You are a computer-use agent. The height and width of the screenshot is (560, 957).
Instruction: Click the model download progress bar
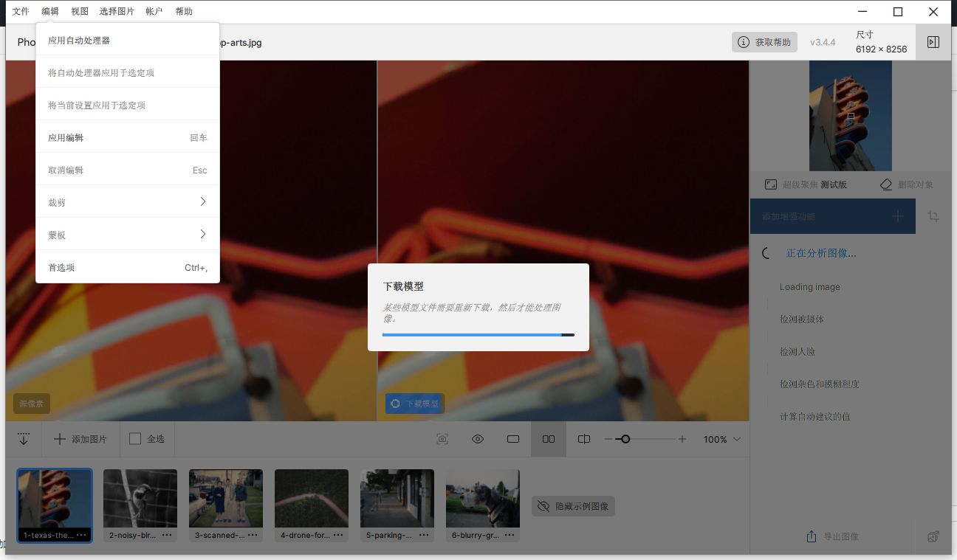tap(478, 335)
